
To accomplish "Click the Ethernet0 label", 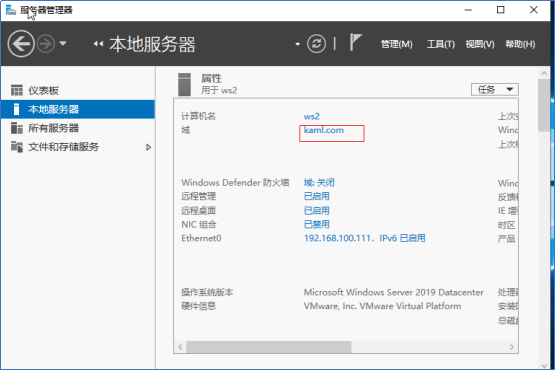I will tap(201, 238).
